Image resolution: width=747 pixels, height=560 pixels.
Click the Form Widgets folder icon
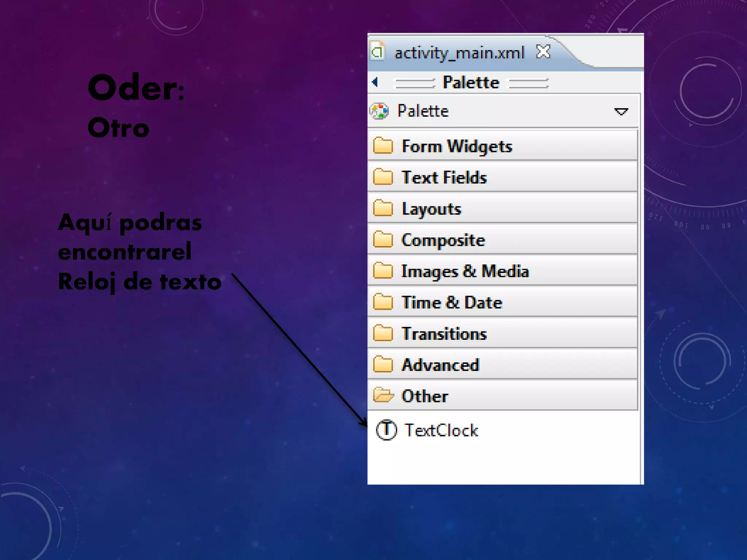tap(383, 146)
